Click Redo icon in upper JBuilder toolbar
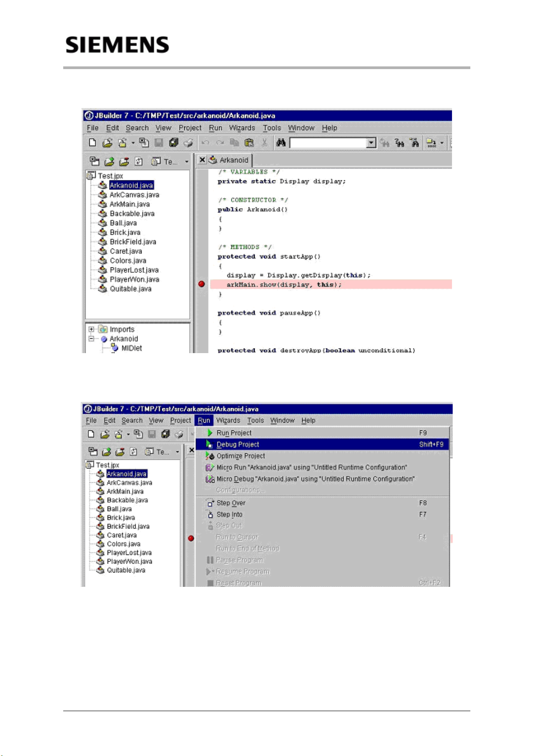 [x=220, y=143]
